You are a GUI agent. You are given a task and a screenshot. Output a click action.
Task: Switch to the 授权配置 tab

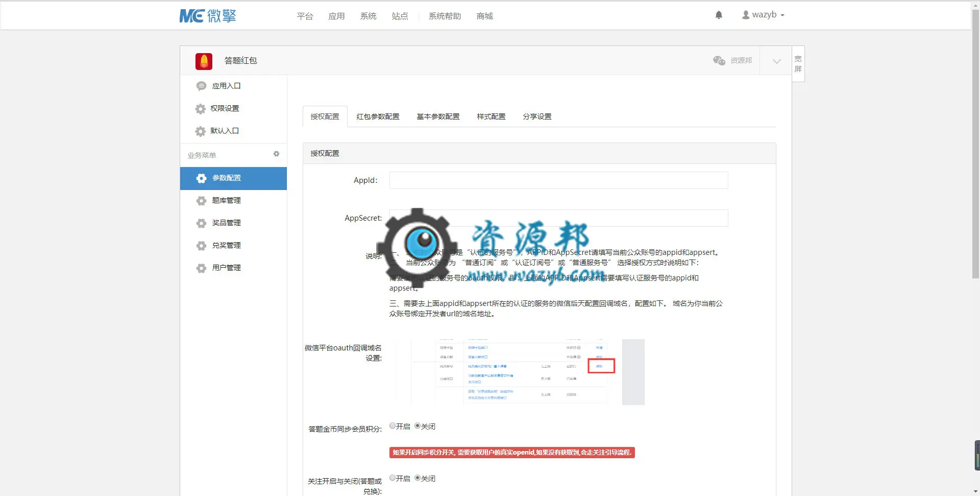(325, 116)
